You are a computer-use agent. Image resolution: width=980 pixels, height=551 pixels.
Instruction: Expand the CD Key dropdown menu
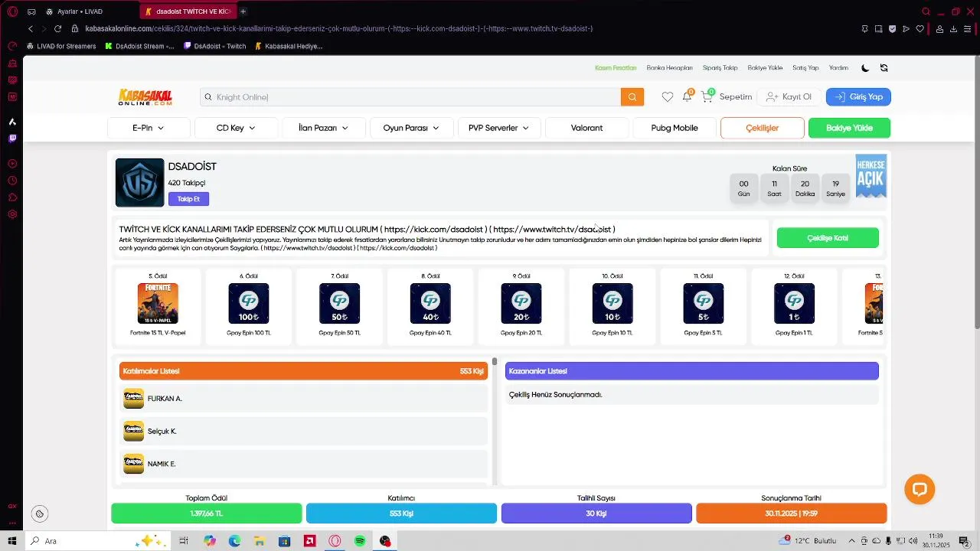point(236,128)
